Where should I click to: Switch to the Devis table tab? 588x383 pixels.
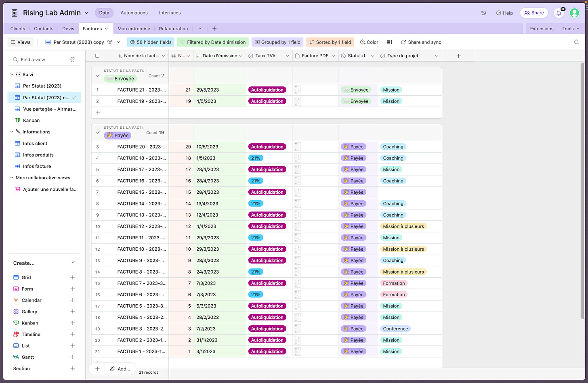pyautogui.click(x=68, y=29)
